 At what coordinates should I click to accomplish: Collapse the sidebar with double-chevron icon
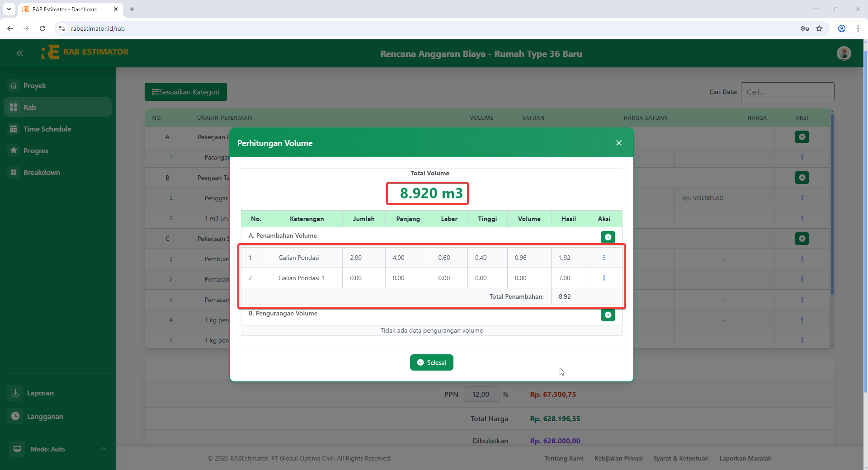20,53
